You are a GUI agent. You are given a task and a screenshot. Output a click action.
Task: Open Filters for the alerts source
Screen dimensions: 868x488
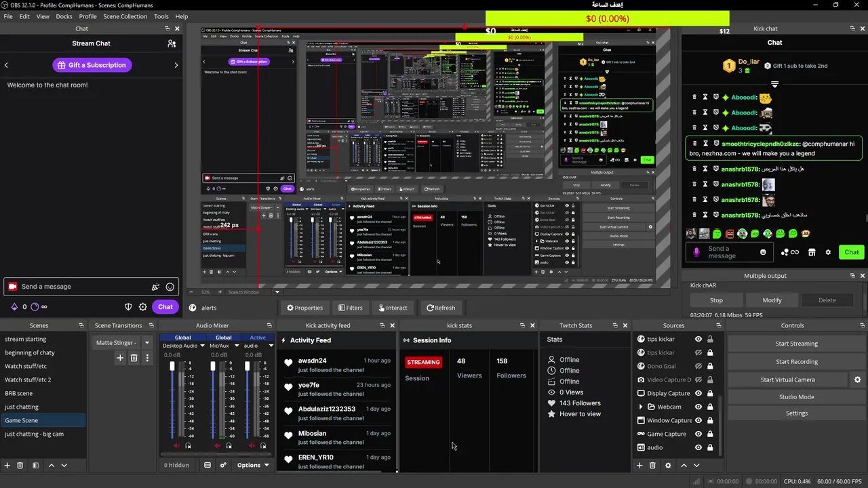click(x=350, y=308)
